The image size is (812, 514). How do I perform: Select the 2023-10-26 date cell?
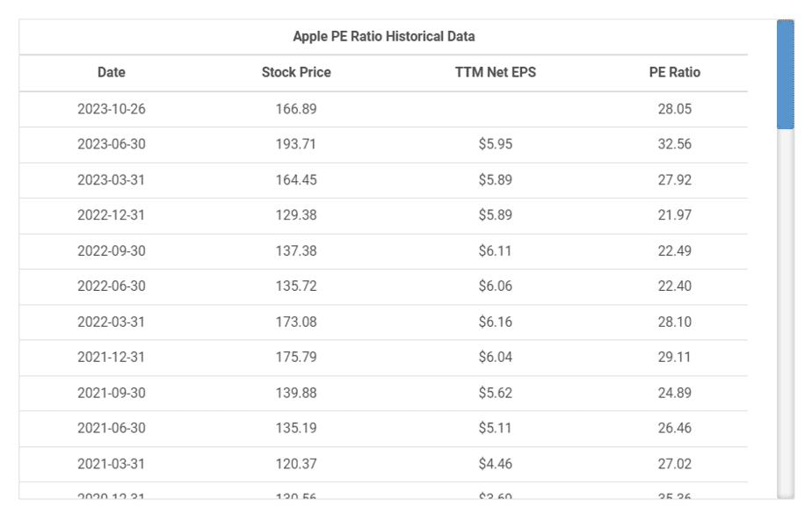click(112, 109)
